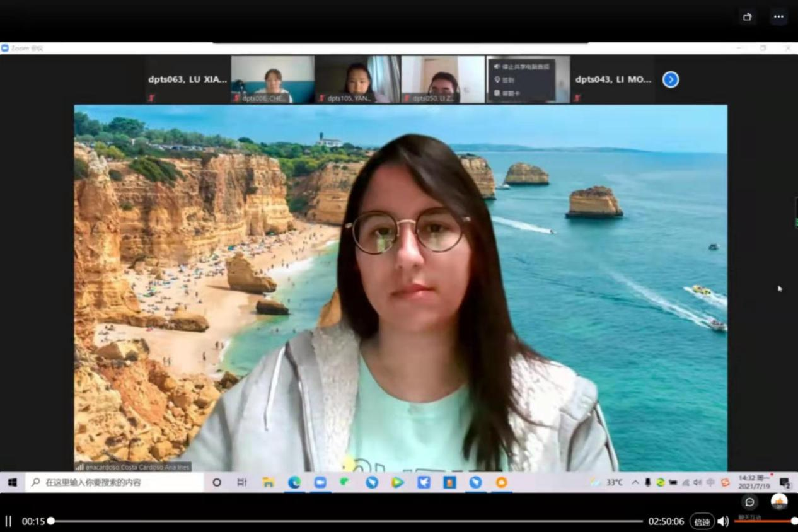Open Microsoft Edge from the taskbar
798x532 pixels.
[x=294, y=482]
